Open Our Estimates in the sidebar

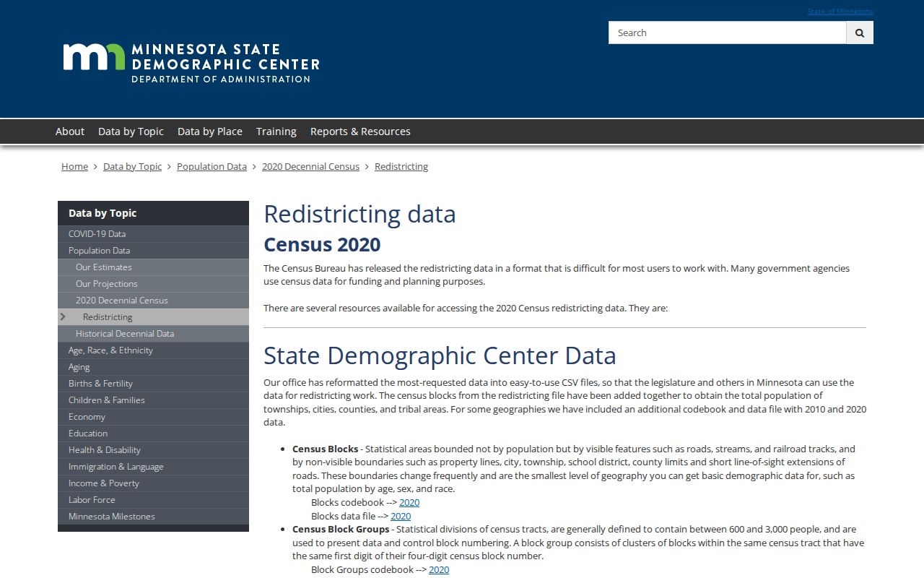(x=153, y=267)
